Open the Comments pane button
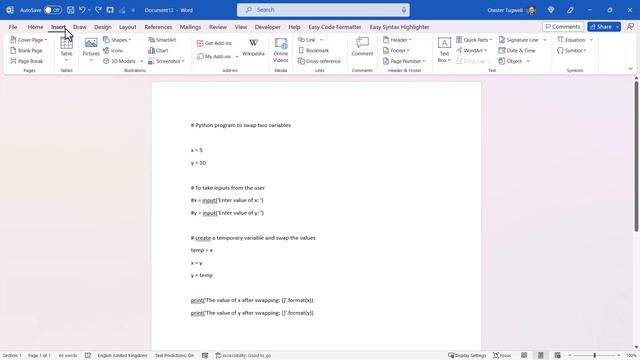Screen dimensions: 640x360 point(562,27)
